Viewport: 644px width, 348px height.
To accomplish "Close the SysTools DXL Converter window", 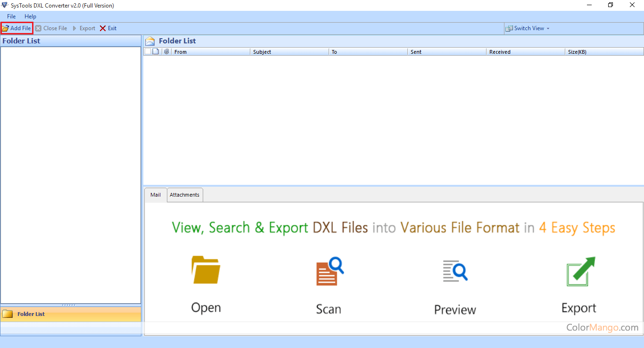I will pyautogui.click(x=632, y=5).
